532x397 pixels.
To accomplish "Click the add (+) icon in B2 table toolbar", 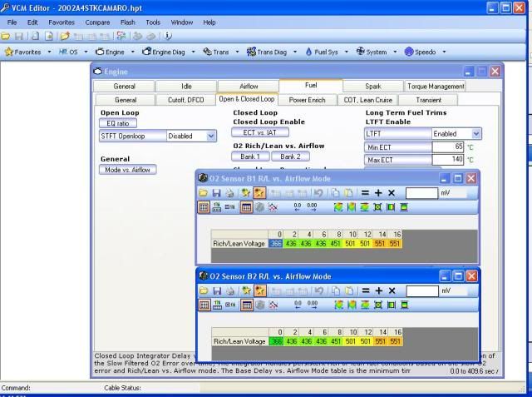I will click(x=378, y=290).
